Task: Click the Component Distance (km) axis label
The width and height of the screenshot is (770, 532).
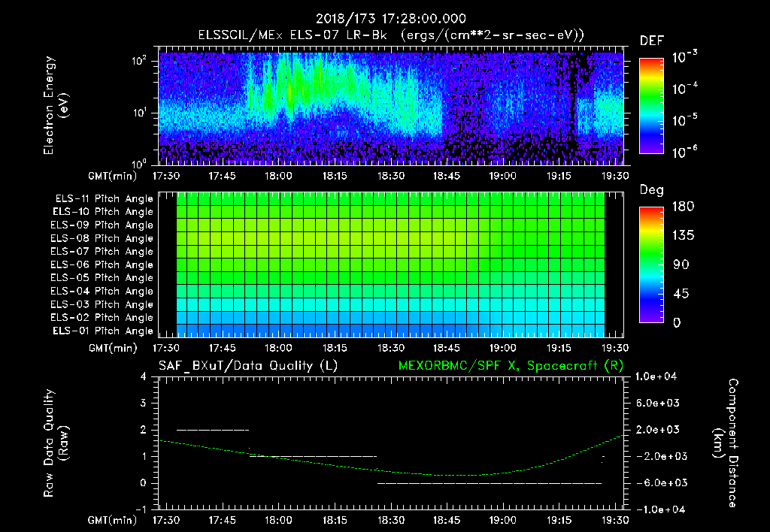Action: (x=725, y=443)
